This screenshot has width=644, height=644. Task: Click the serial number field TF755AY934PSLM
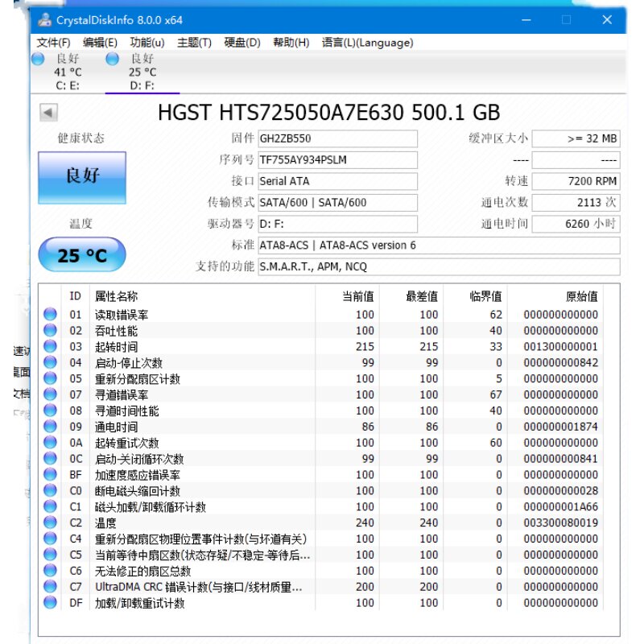pyautogui.click(x=337, y=160)
